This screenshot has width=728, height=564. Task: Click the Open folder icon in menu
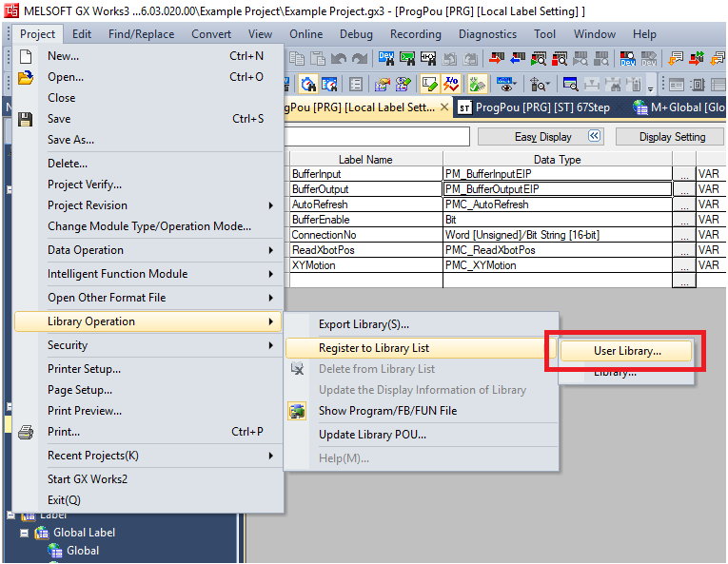(26, 77)
